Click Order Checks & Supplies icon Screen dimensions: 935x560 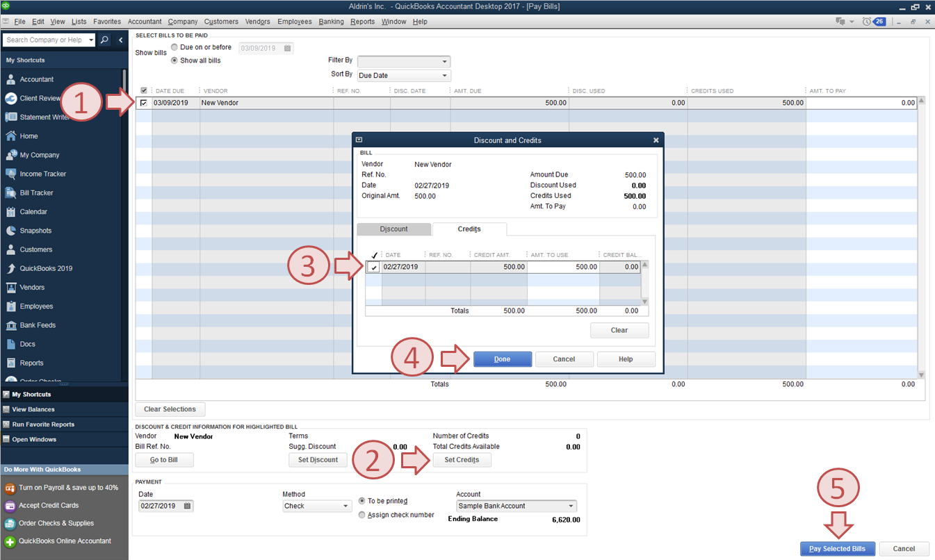10,523
